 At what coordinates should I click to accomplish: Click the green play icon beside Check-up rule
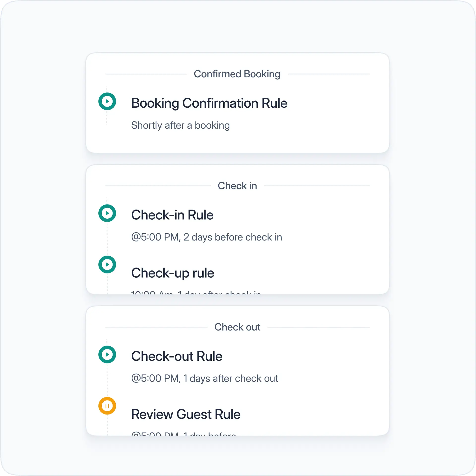[107, 264]
